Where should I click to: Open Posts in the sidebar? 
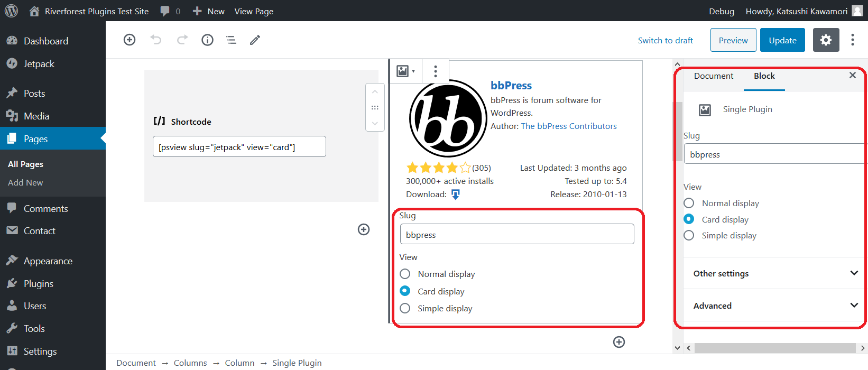[x=34, y=93]
